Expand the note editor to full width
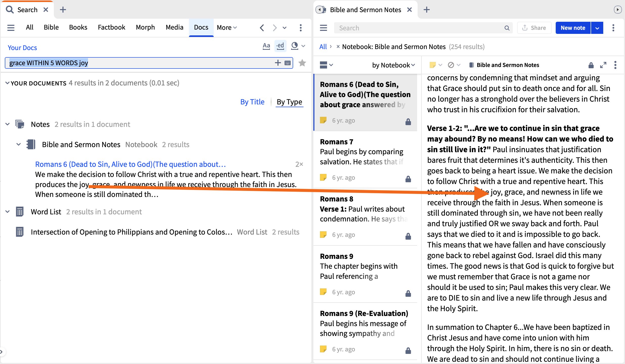 [603, 65]
